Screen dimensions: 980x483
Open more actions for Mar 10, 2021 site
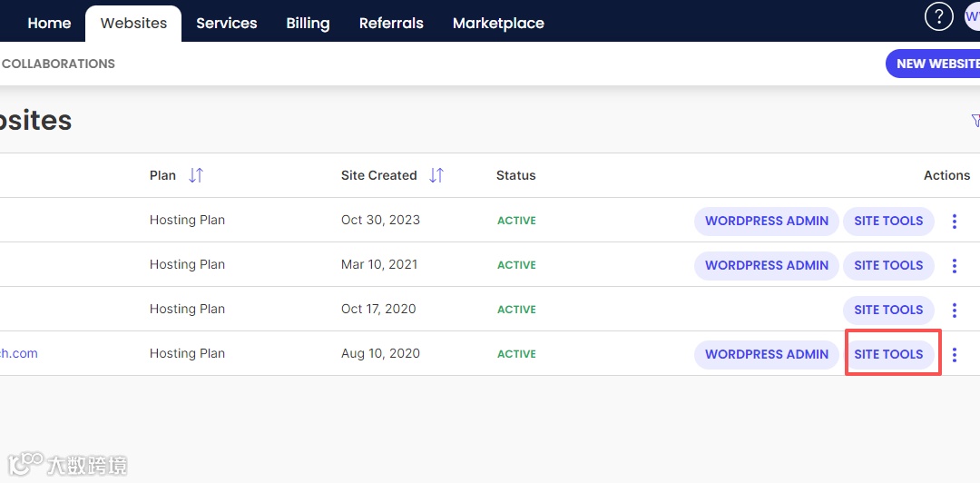(954, 265)
